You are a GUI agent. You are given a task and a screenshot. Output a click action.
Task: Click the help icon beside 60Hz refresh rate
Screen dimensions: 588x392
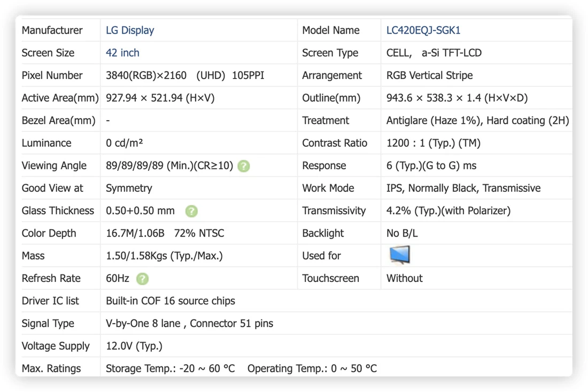[143, 279]
